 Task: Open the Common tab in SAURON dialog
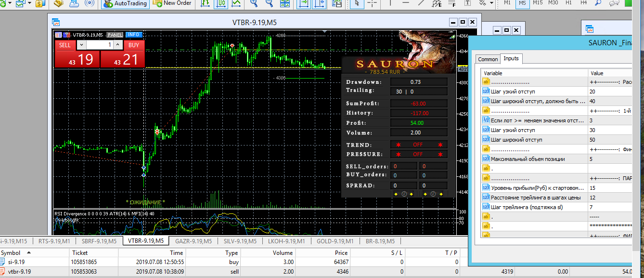(x=488, y=59)
